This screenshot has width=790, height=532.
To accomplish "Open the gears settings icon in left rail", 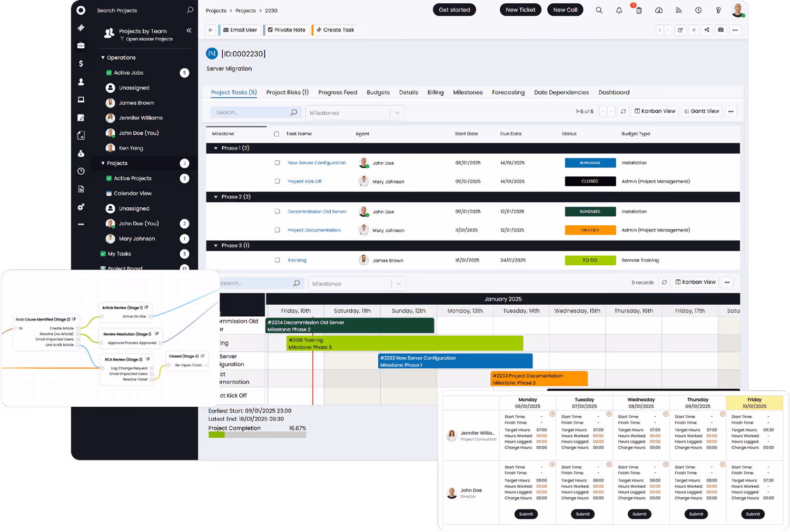I will (x=81, y=207).
